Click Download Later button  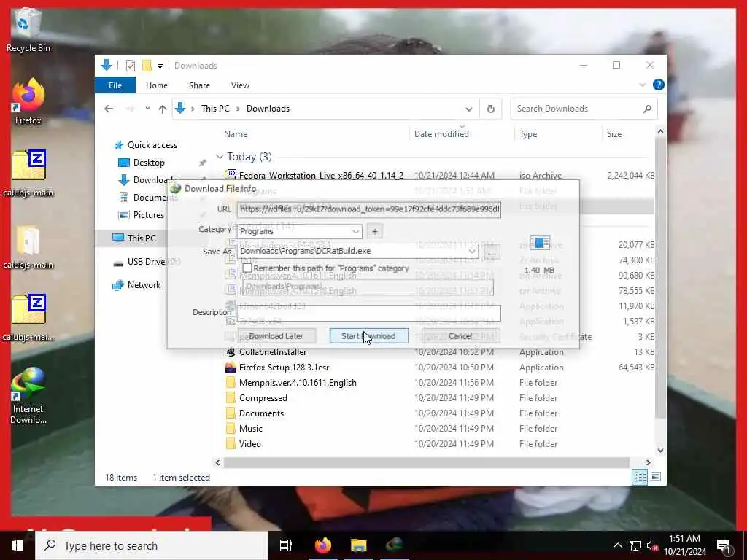coord(276,335)
